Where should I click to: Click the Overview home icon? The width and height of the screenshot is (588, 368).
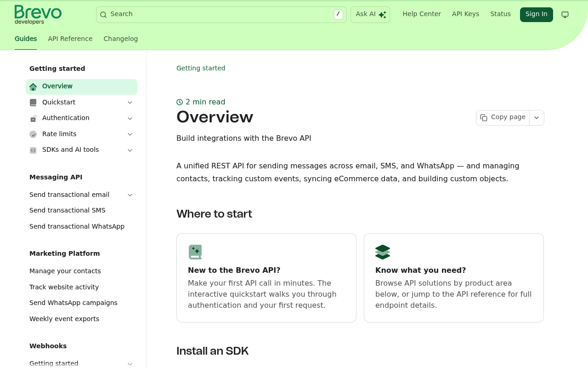coord(33,87)
